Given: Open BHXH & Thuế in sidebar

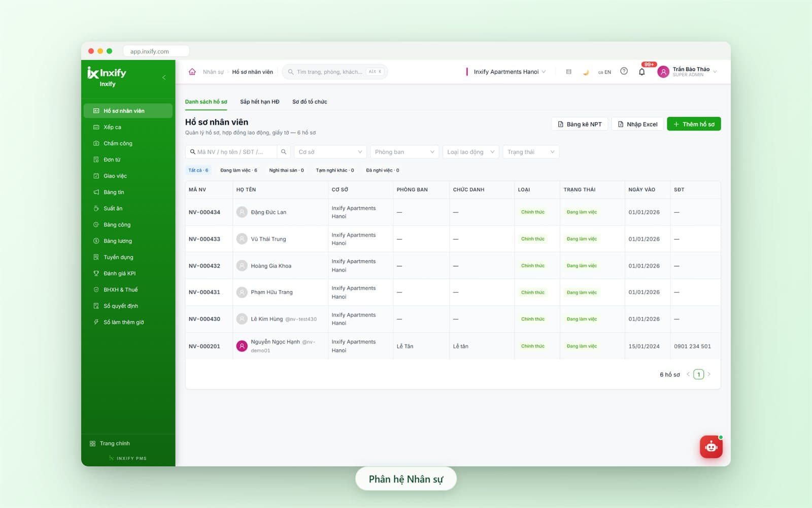Looking at the screenshot, I should click(x=128, y=290).
